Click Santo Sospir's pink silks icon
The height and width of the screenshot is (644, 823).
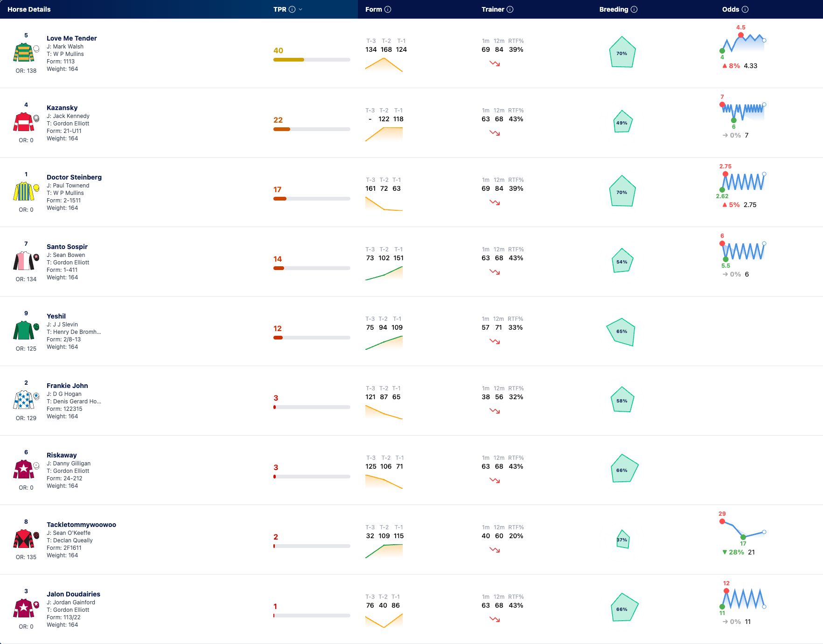tap(24, 261)
